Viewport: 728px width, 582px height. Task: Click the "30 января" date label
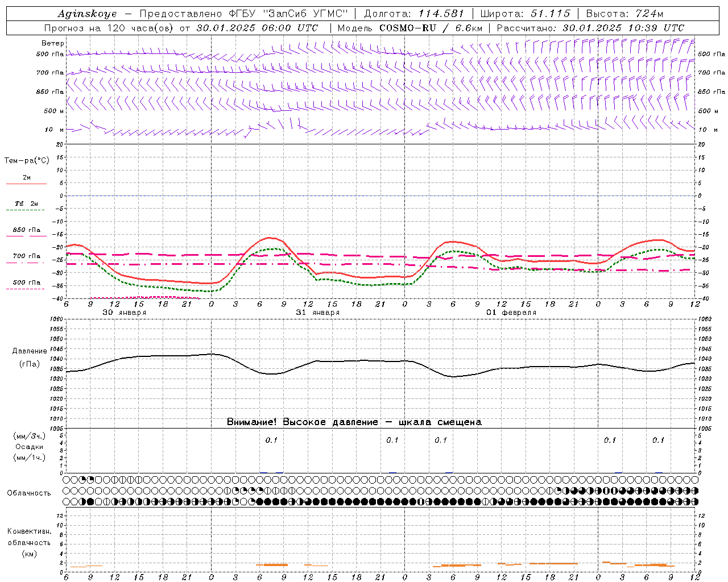(124, 313)
